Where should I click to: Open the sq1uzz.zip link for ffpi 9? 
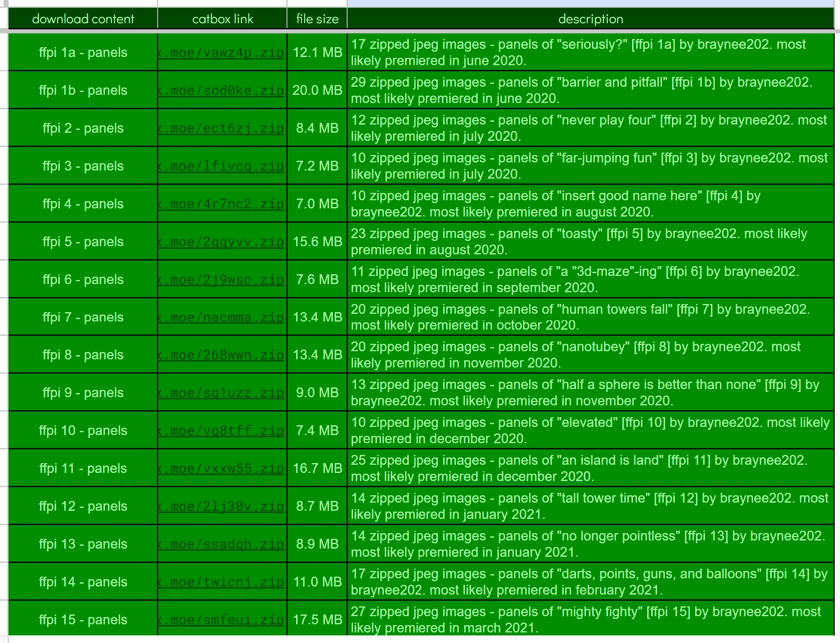222,392
